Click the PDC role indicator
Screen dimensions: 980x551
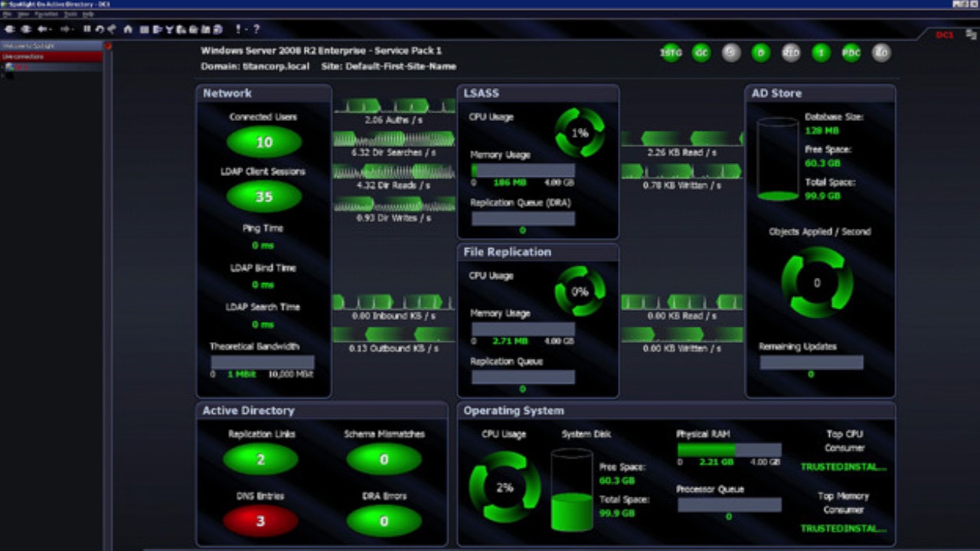tap(851, 53)
